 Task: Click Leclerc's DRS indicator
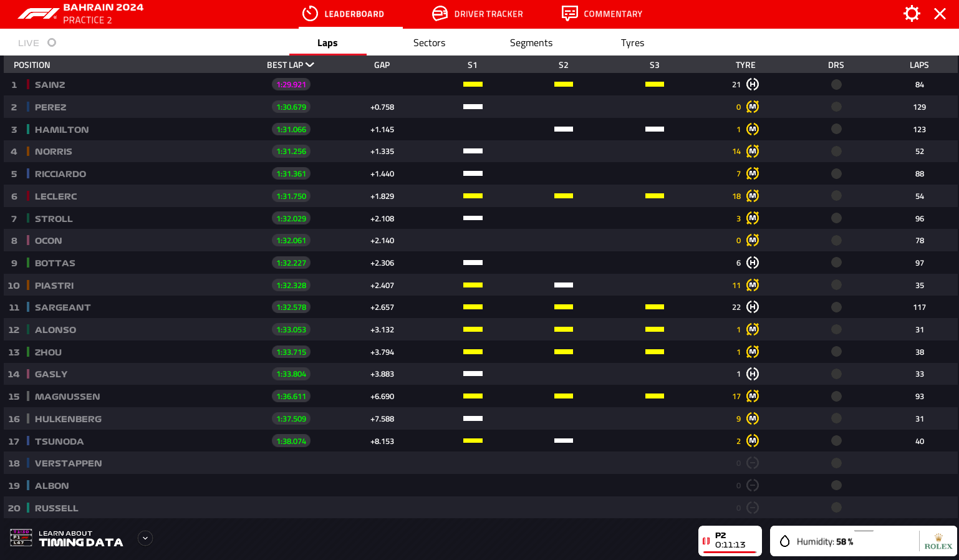coord(836,196)
